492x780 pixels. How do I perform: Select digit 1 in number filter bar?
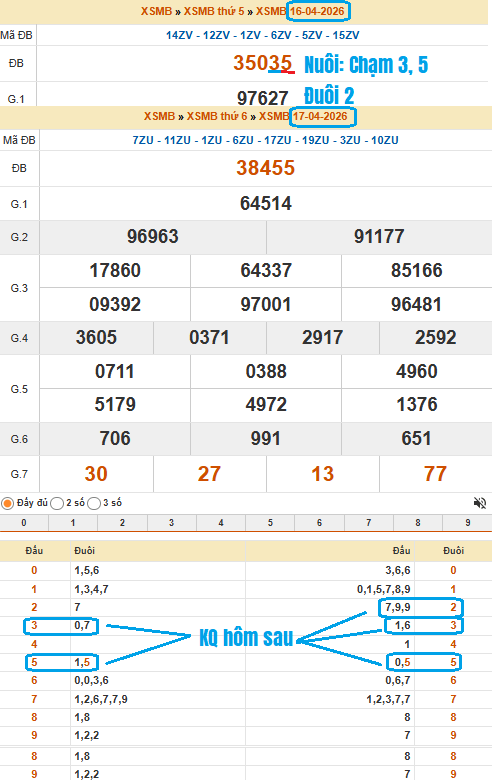73,523
